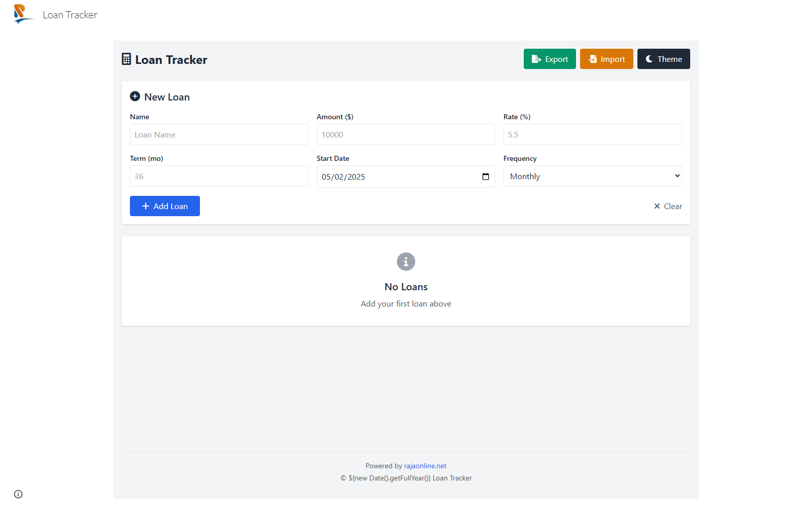The height and width of the screenshot is (511, 812).
Task: Click the Loan Tracker title in header
Action: point(70,15)
